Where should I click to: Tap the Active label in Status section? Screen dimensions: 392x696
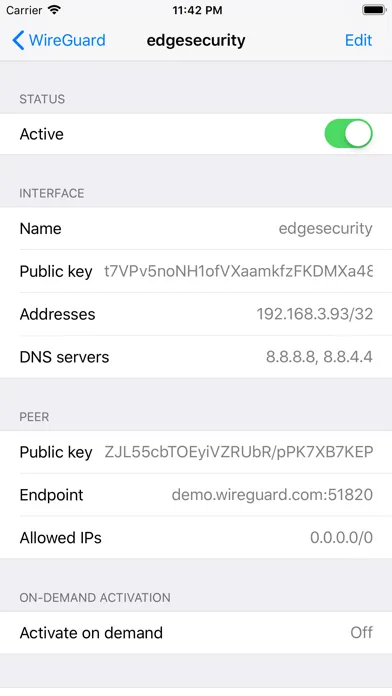pos(42,134)
